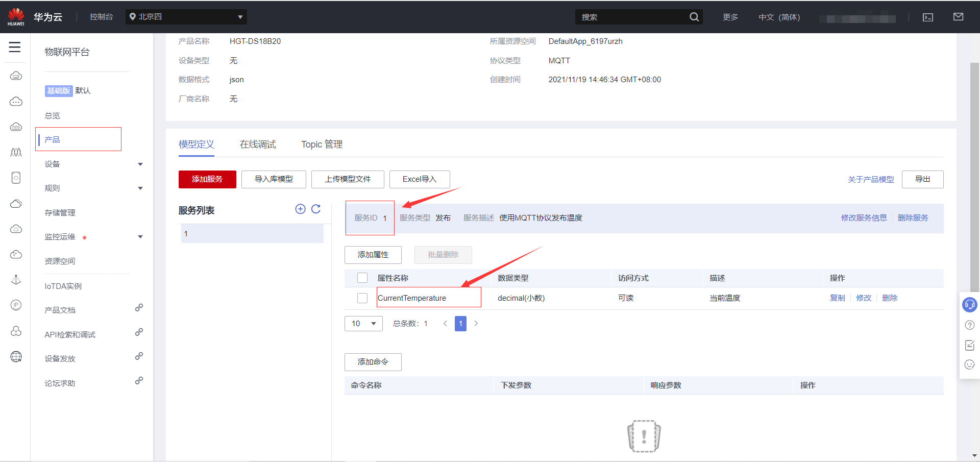Click 删除服务 link
The height and width of the screenshot is (462, 980).
(x=913, y=217)
